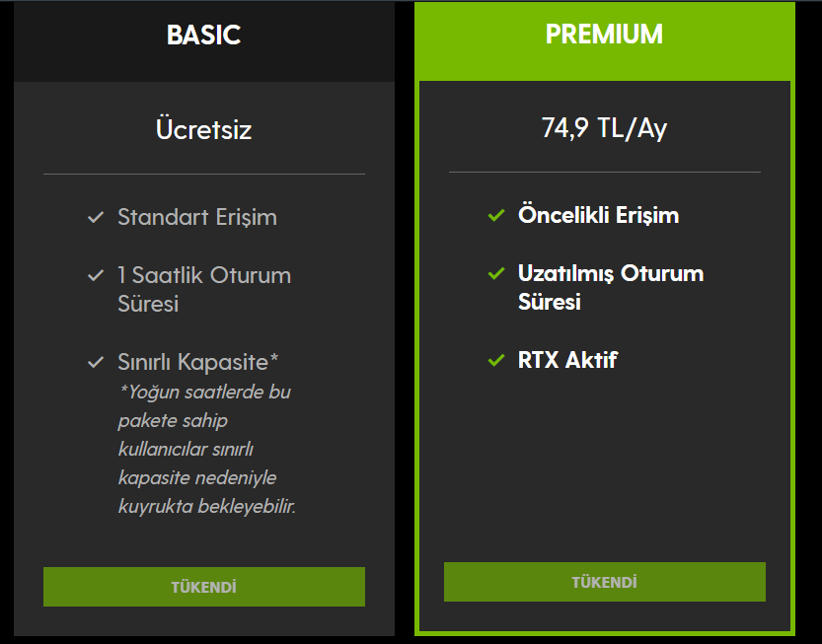This screenshot has width=822, height=644.
Task: Click the Ücretsiz price label
Action: (204, 129)
